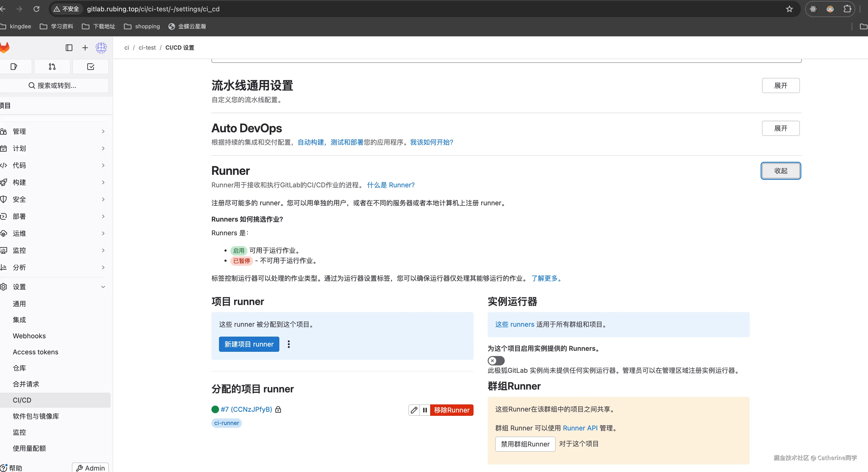The height and width of the screenshot is (472, 868).
Task: Open the three-dot menu beside 新建项目 runner
Action: pyautogui.click(x=289, y=344)
